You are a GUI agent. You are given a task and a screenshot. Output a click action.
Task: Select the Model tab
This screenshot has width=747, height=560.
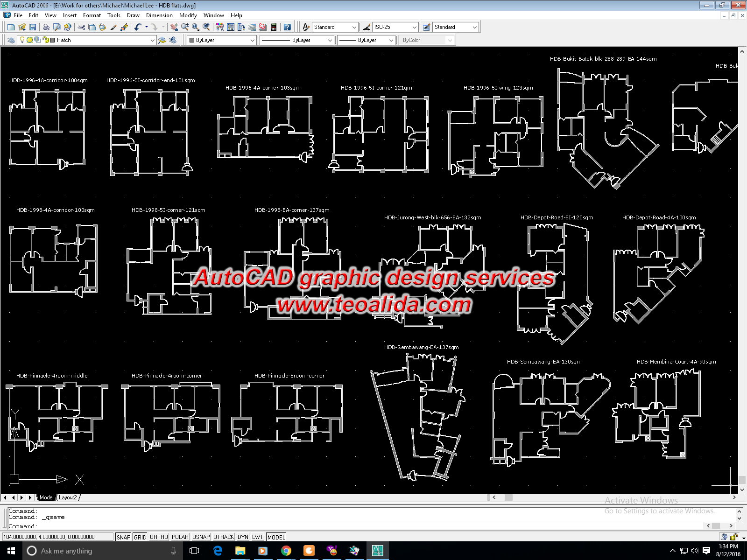click(46, 497)
